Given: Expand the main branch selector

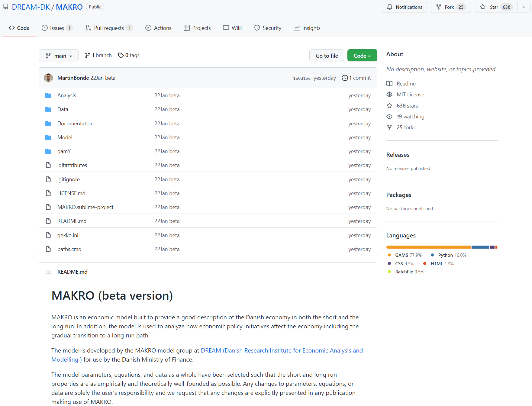Looking at the screenshot, I should tap(59, 56).
